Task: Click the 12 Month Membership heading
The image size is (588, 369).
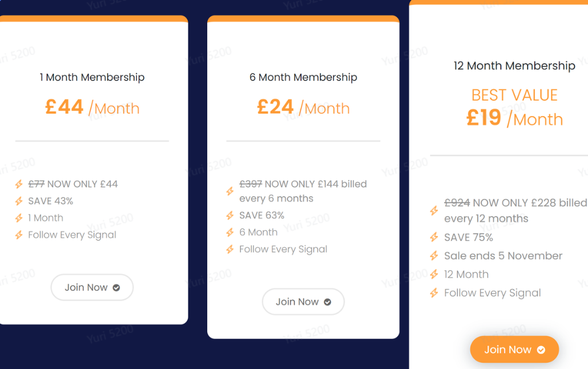Action: tap(514, 66)
